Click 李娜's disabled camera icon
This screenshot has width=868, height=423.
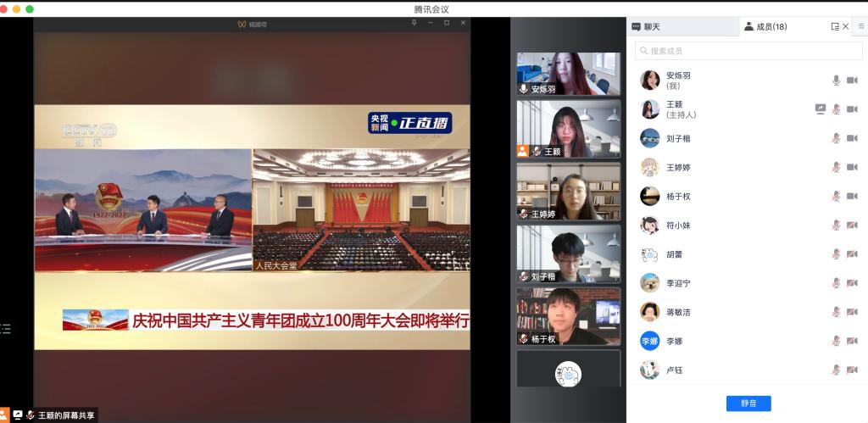[852, 341]
